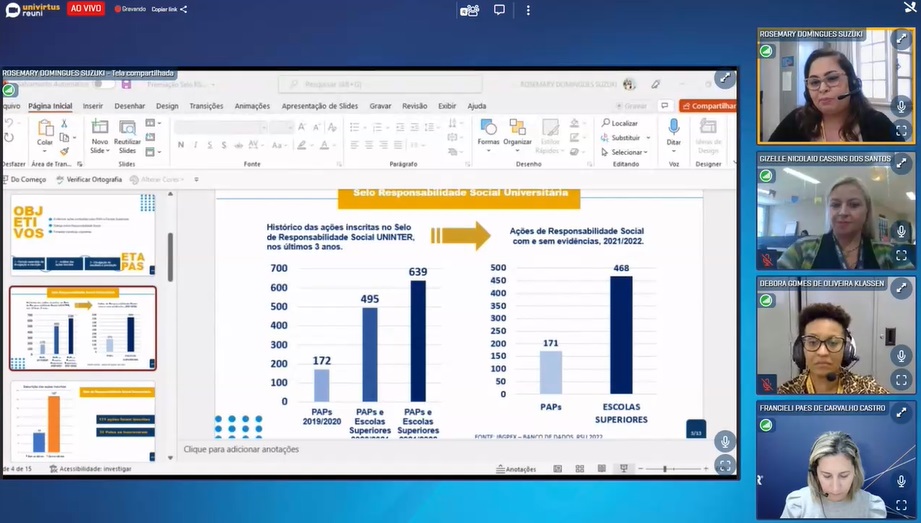The width and height of the screenshot is (921, 523).
Task: Click the Compartilhar button
Action: [708, 106]
